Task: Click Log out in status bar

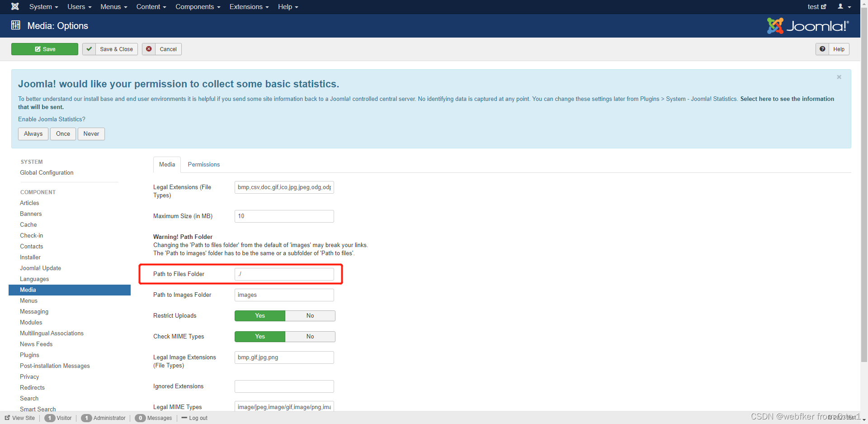Action: [194, 418]
